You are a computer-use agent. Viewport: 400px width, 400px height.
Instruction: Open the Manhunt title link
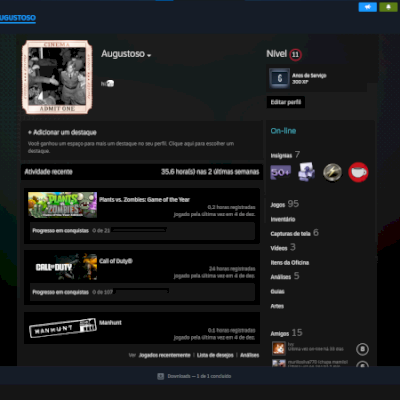[110, 323]
